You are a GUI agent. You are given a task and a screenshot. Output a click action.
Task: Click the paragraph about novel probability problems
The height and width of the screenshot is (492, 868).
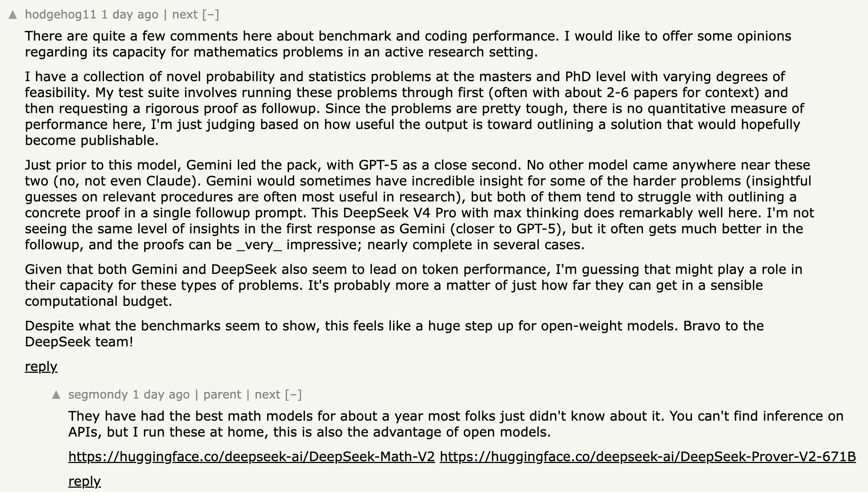click(x=414, y=108)
